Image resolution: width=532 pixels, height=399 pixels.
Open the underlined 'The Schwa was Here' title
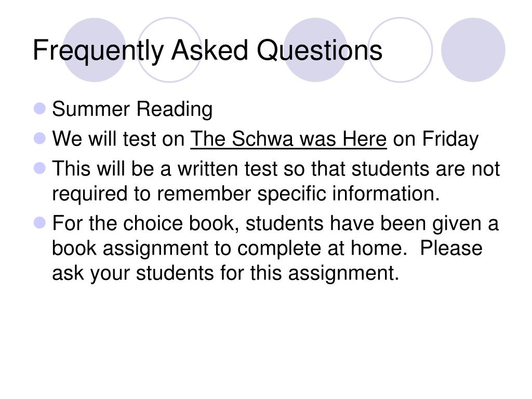(288, 139)
